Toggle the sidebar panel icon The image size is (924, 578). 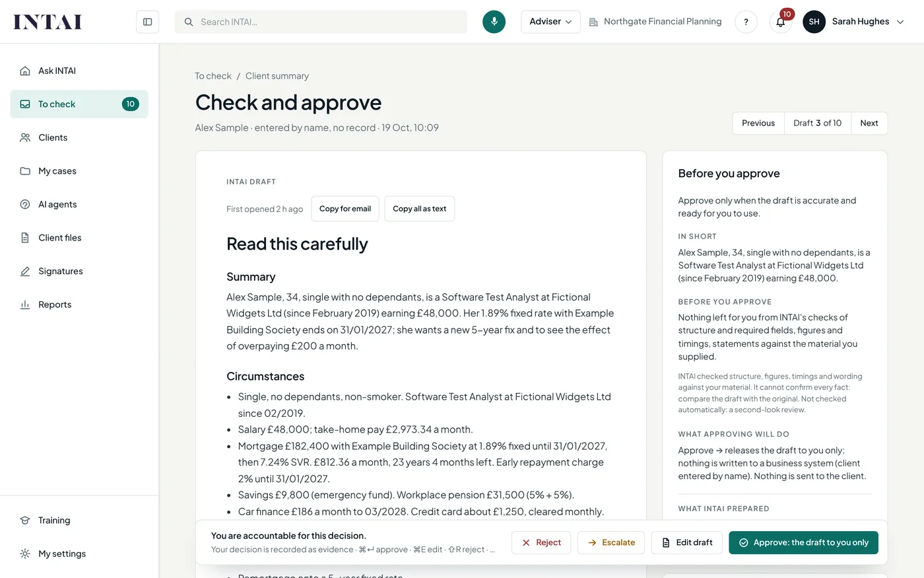coord(148,22)
